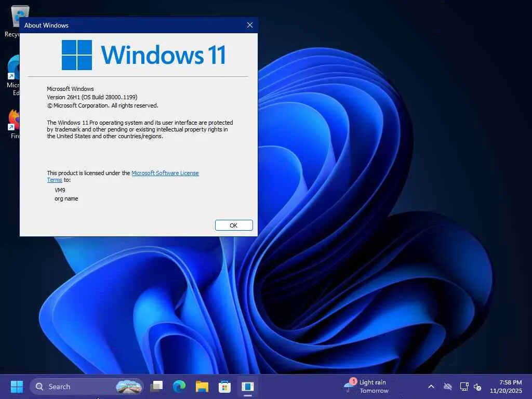Click the search highlight picture in Search box
The width and height of the screenshot is (532, 399).
129,387
